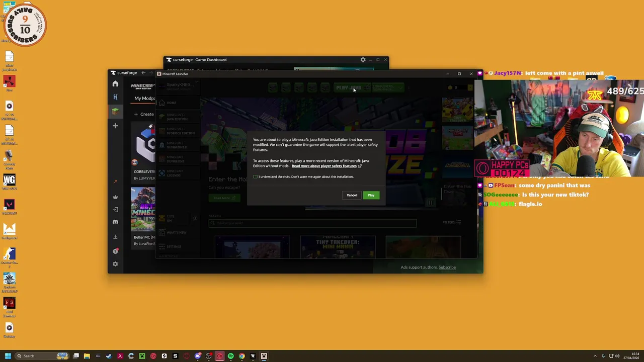Open the Better MC modpack thumbnail
This screenshot has width=644, height=362.
pyautogui.click(x=143, y=210)
